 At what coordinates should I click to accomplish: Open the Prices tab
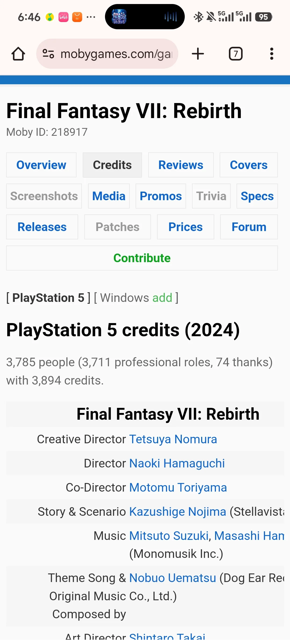pos(186,227)
